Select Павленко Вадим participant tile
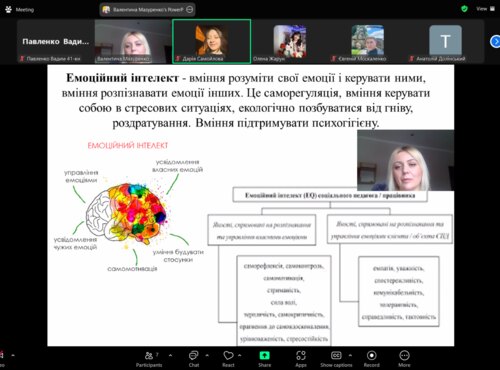The width and height of the screenshot is (500, 370). pyautogui.click(x=56, y=41)
